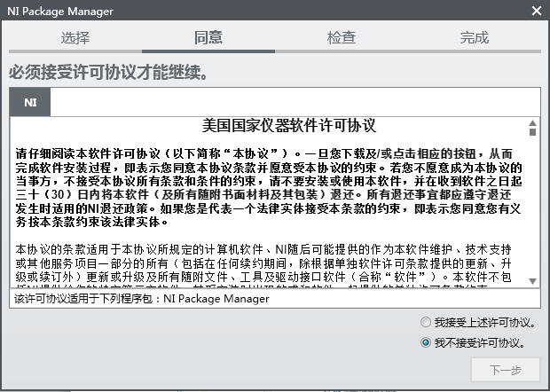Switch to the 完成 step tab
The image size is (550, 392).
[475, 38]
